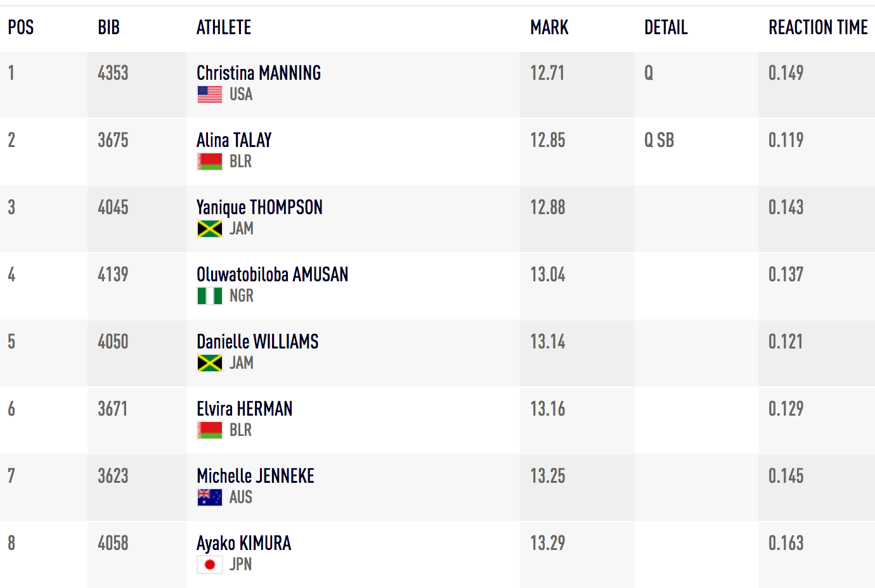Open Christina MANNING athlete profile

(259, 73)
